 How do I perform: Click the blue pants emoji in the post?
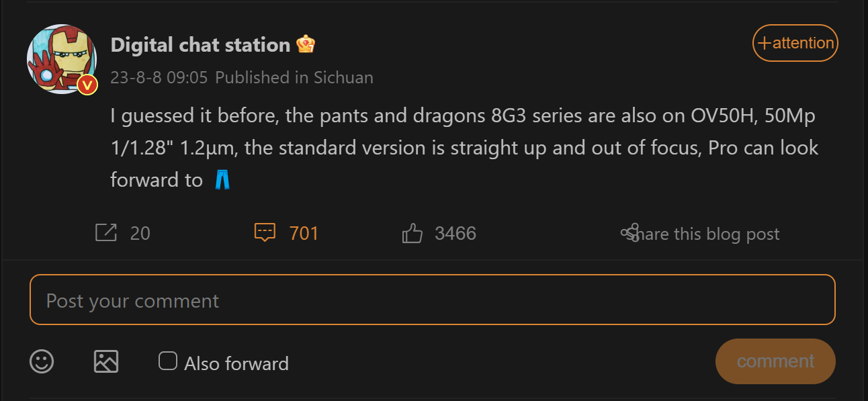click(x=222, y=179)
